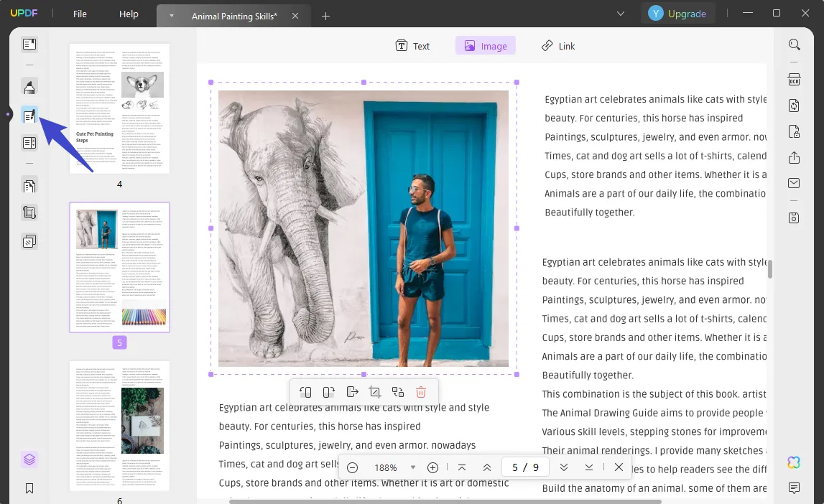
Task: Open the Share panel on the right
Action: (x=794, y=157)
